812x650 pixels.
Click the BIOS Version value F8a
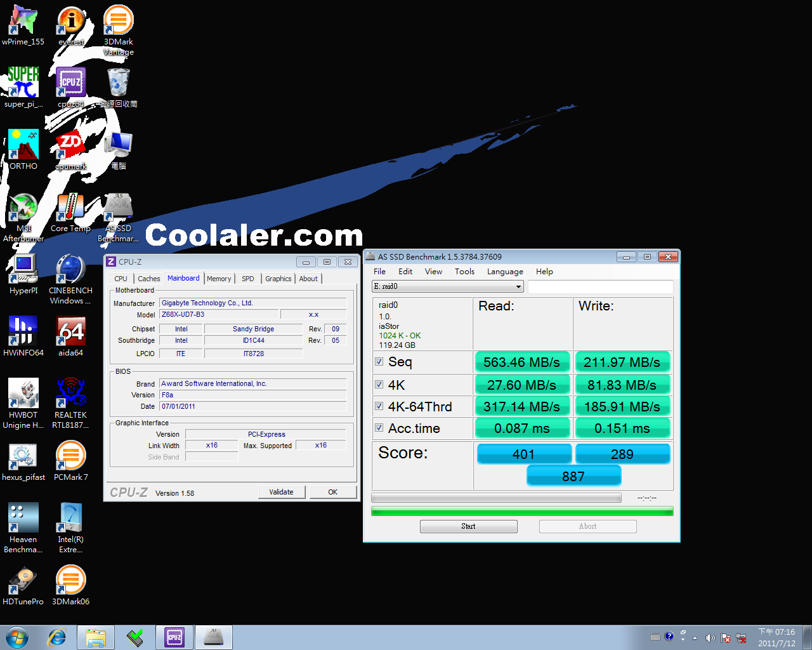tap(253, 395)
